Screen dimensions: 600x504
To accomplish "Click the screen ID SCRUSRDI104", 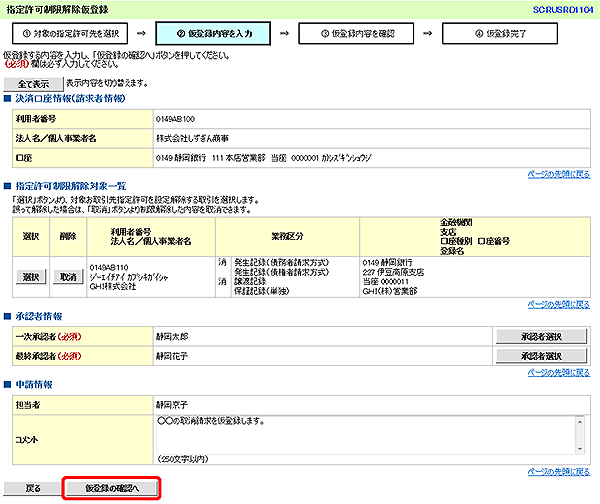I will click(x=563, y=8).
